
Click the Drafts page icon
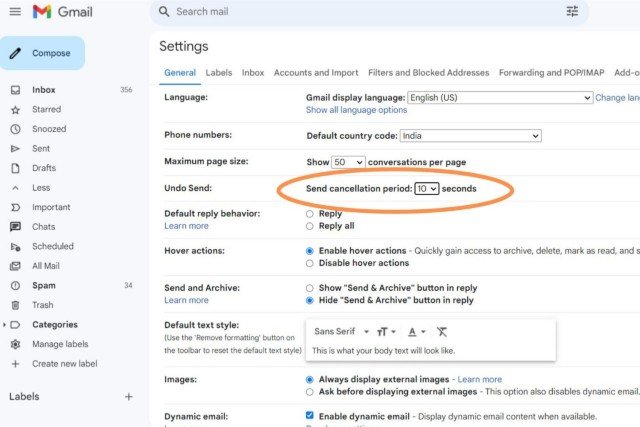15,168
